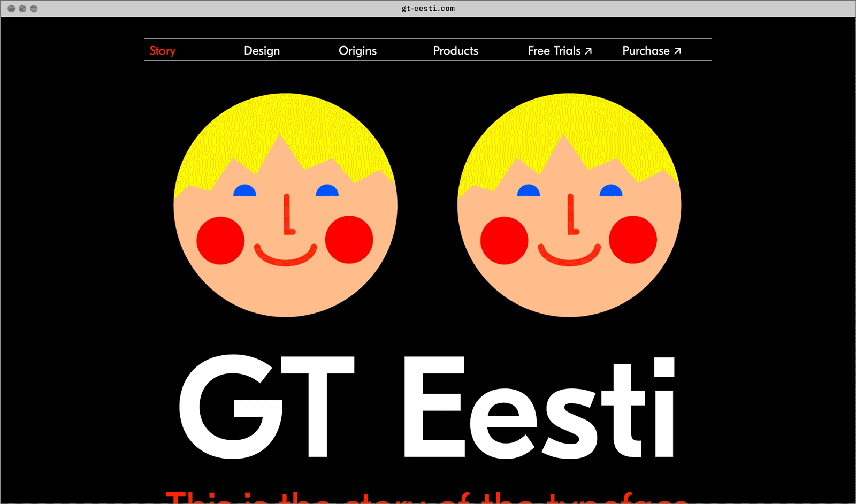This screenshot has height=504, width=856.
Task: Follow the Purchase external link
Action: pyautogui.click(x=652, y=51)
